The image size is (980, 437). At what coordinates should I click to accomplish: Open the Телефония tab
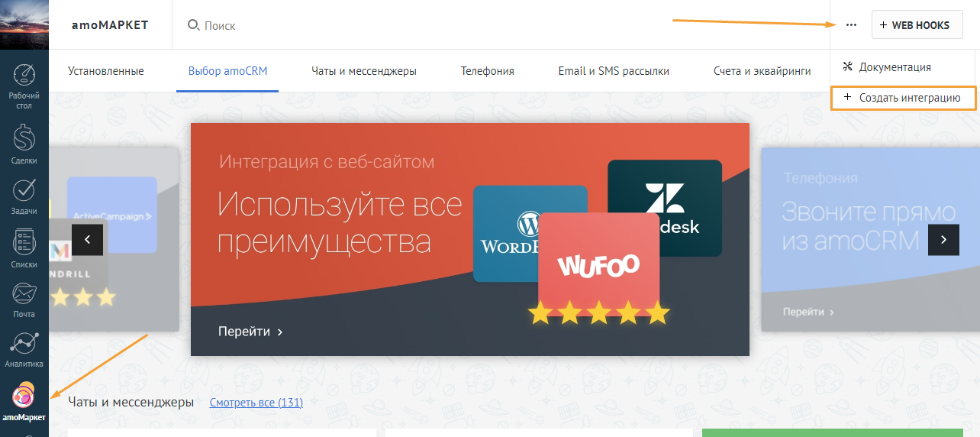(x=488, y=71)
